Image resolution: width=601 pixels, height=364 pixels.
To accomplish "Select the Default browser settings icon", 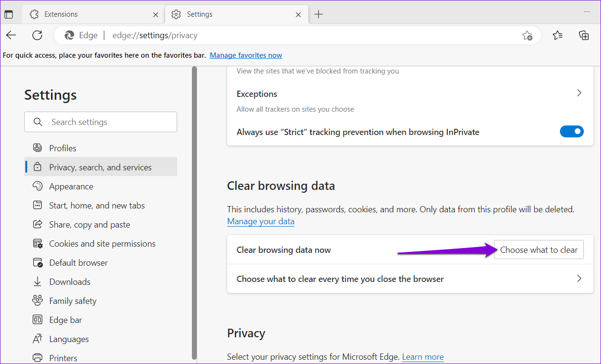I will [x=37, y=262].
